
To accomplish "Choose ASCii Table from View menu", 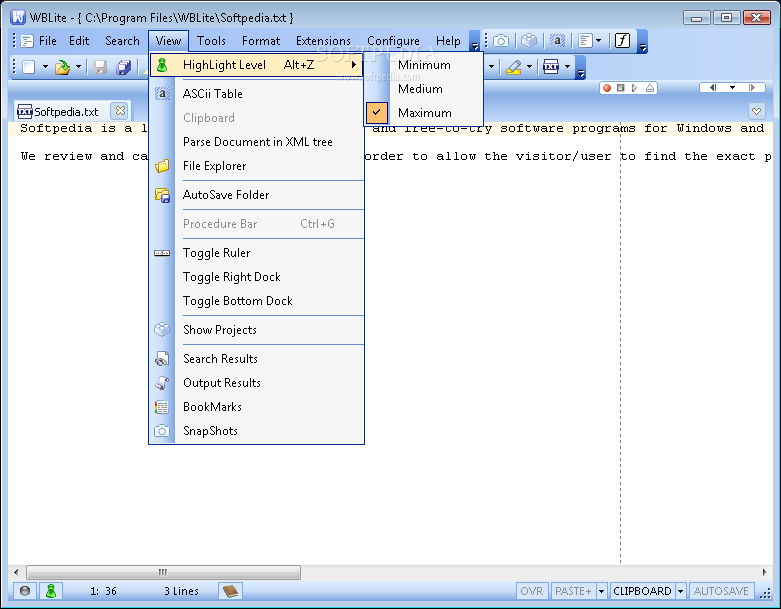I will [x=257, y=94].
